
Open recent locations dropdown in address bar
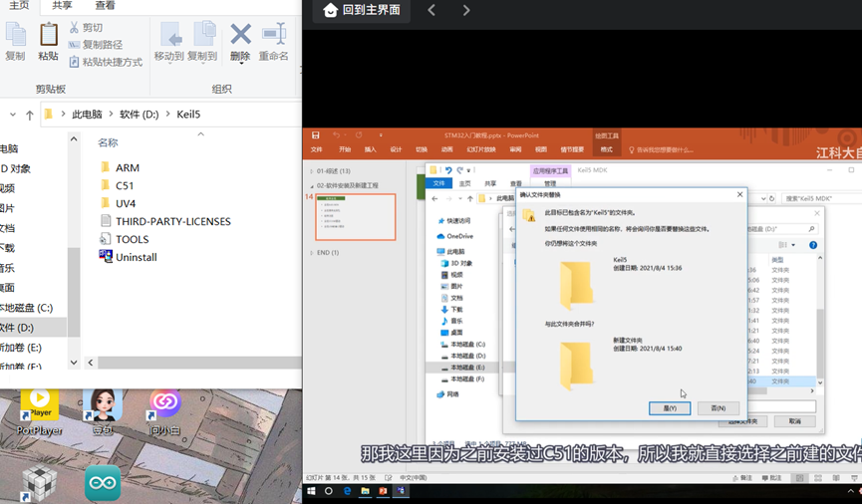point(13,115)
